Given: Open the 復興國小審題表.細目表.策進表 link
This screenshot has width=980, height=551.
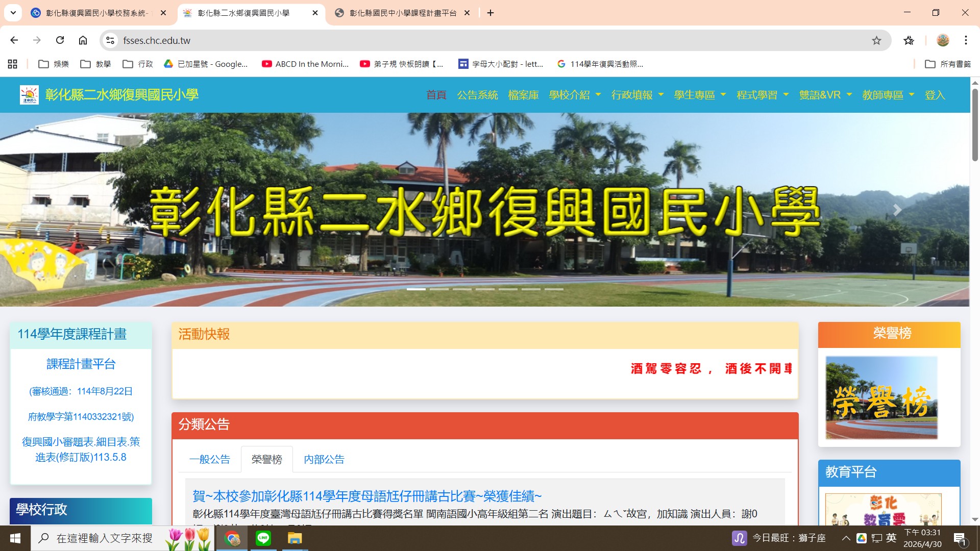Looking at the screenshot, I should [x=81, y=449].
